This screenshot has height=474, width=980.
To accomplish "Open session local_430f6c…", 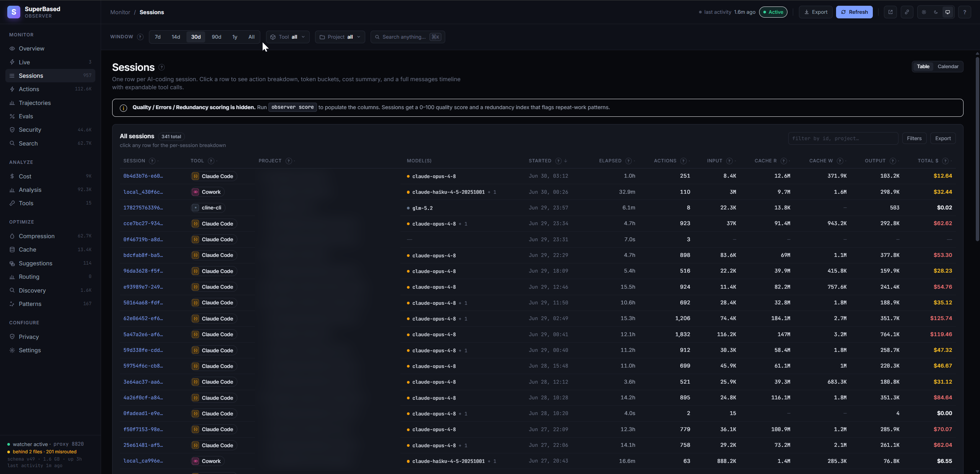I will coord(143,192).
